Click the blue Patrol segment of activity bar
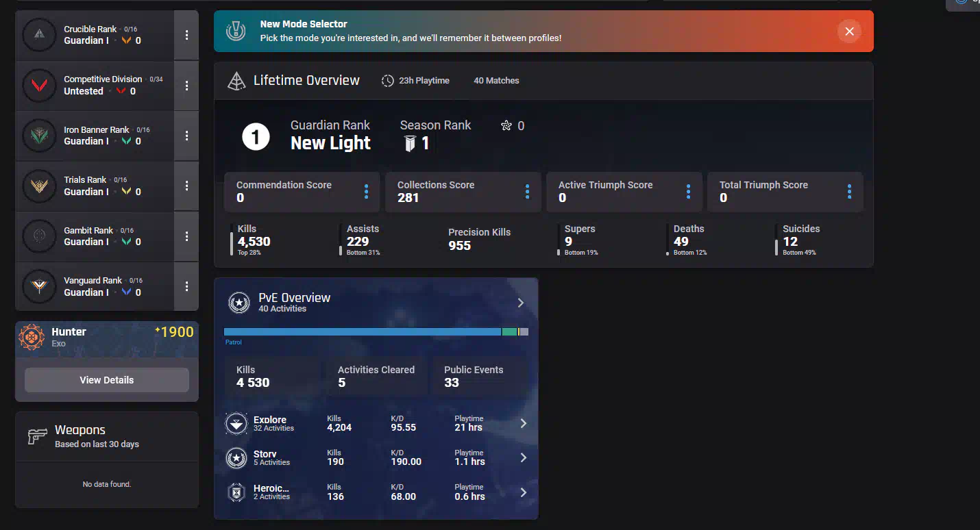The height and width of the screenshot is (530, 980). pos(363,331)
